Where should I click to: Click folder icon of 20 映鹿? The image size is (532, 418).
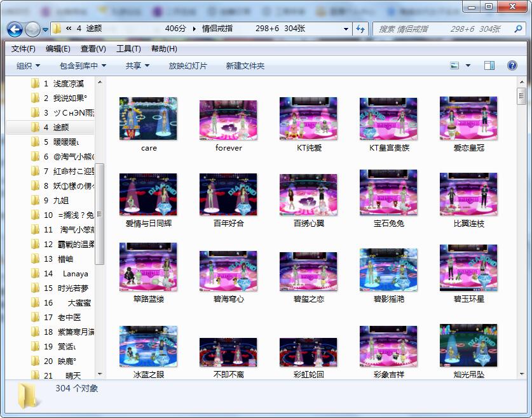pyautogui.click(x=36, y=361)
